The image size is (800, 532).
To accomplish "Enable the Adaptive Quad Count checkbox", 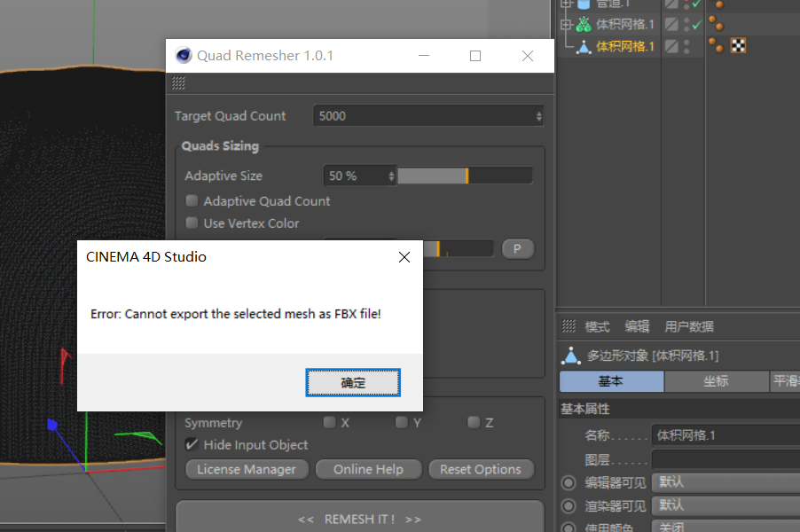I will (192, 201).
